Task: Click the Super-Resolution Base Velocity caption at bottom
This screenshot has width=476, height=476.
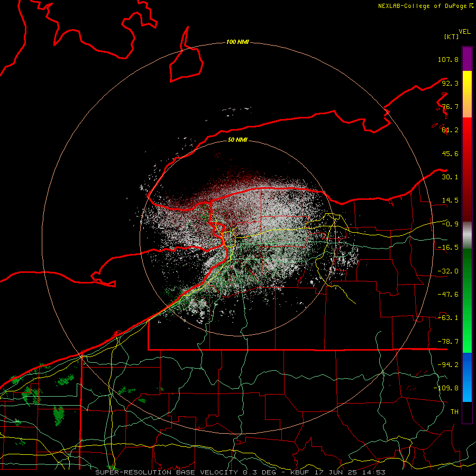Action: pyautogui.click(x=241, y=472)
